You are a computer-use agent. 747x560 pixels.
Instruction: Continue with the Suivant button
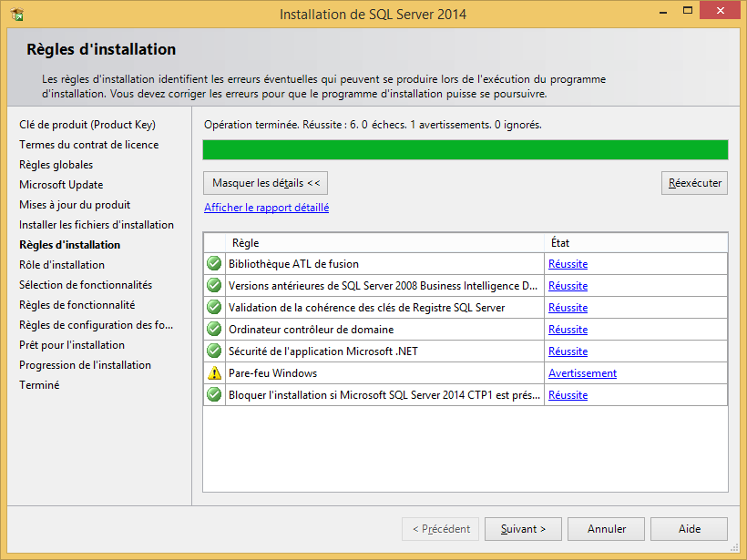coord(523,529)
